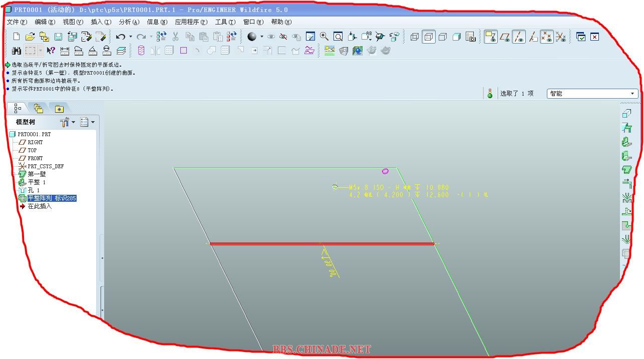Open the context help question-arrow tool
This screenshot has height=359, width=644.
coord(51,51)
